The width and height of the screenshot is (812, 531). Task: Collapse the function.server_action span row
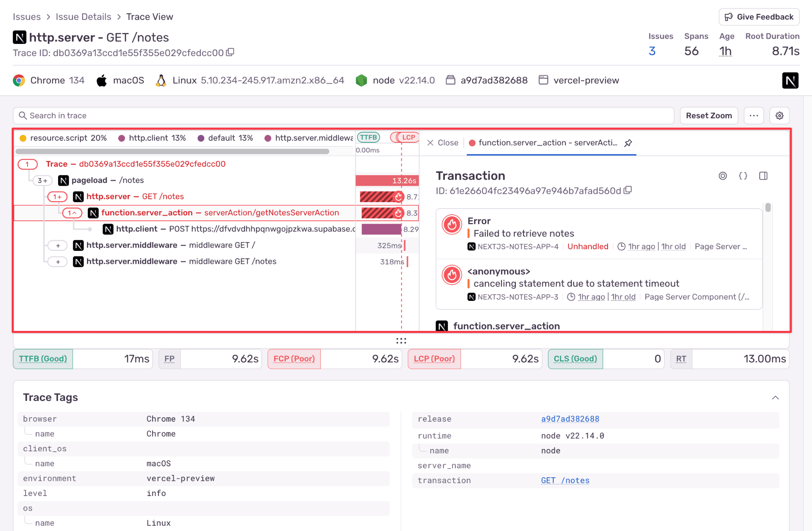[72, 213]
